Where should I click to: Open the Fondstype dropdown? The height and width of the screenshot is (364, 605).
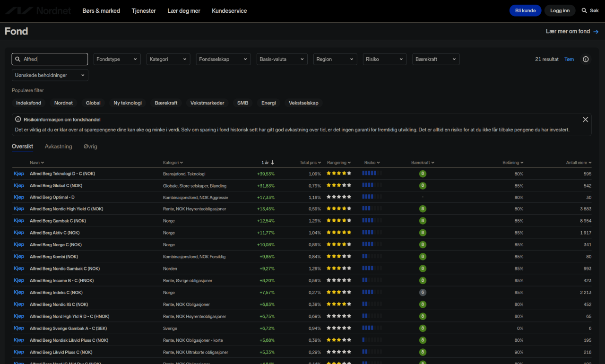[x=117, y=59]
